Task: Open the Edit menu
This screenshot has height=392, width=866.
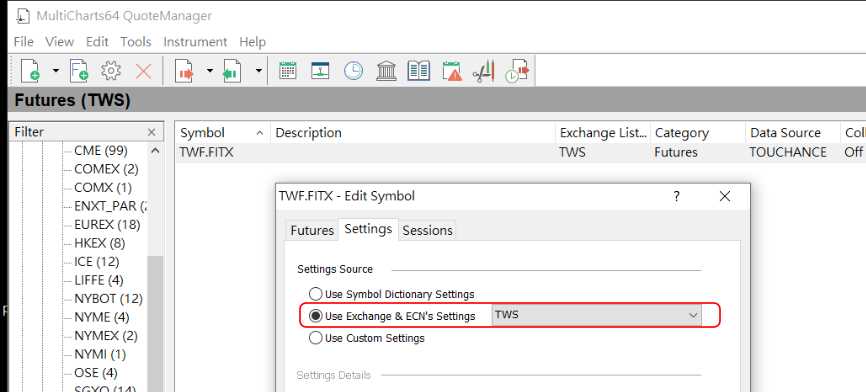Action: 97,42
